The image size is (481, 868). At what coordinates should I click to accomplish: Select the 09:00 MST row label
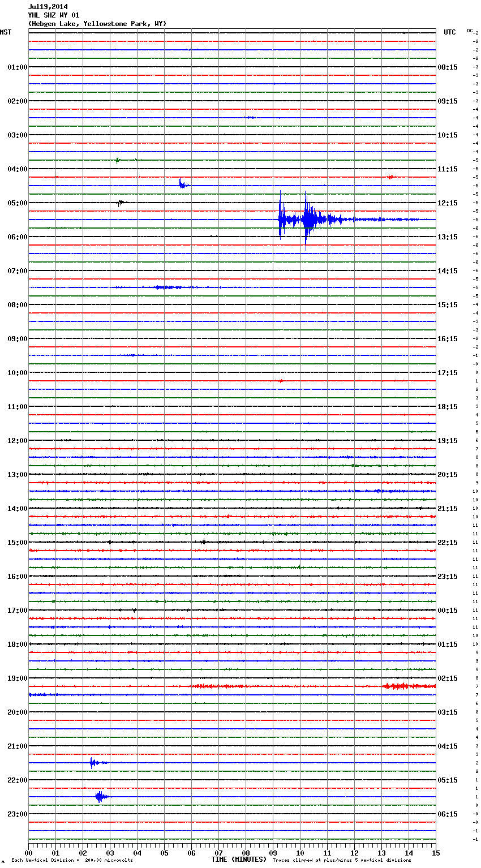pyautogui.click(x=17, y=338)
